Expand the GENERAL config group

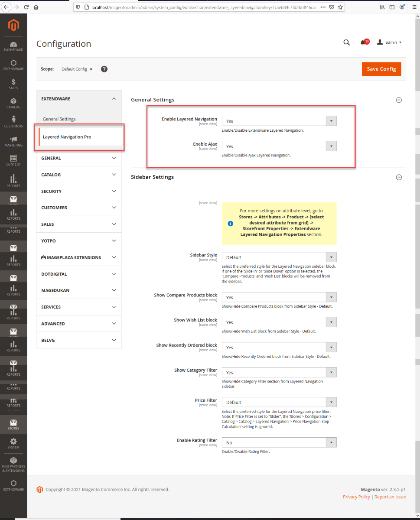coord(79,158)
